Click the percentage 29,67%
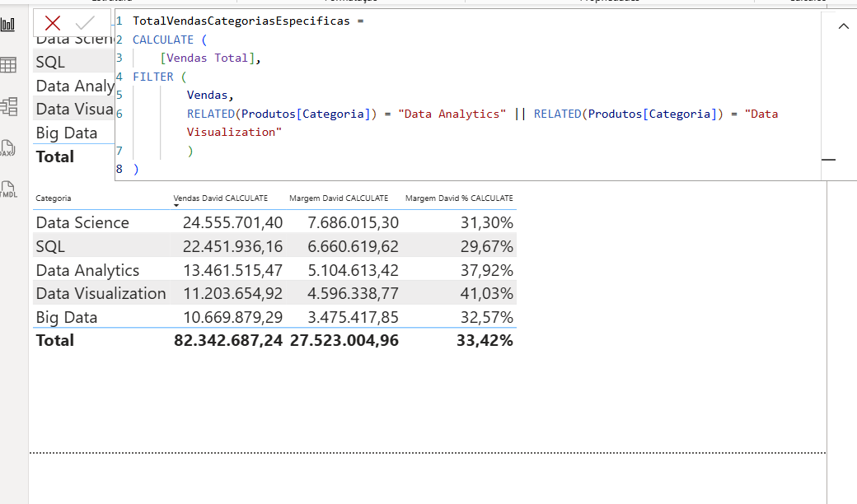This screenshot has width=857, height=504. click(487, 247)
